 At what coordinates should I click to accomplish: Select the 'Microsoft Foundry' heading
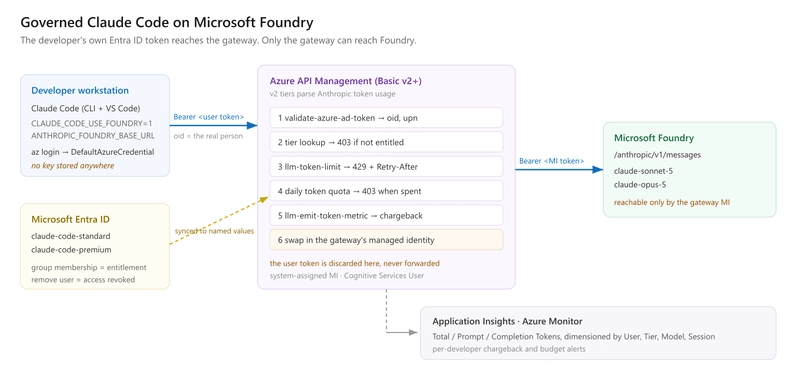pos(654,138)
